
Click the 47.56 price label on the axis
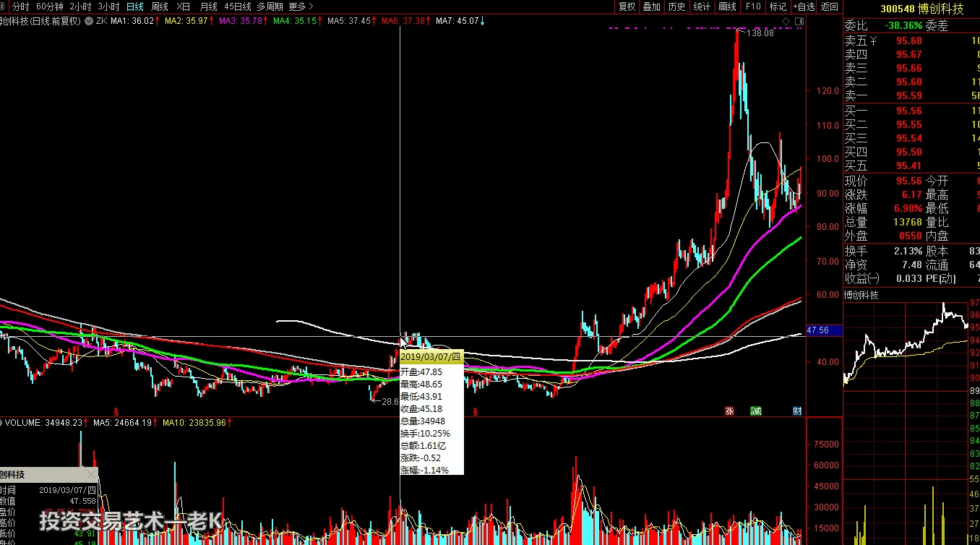click(817, 330)
